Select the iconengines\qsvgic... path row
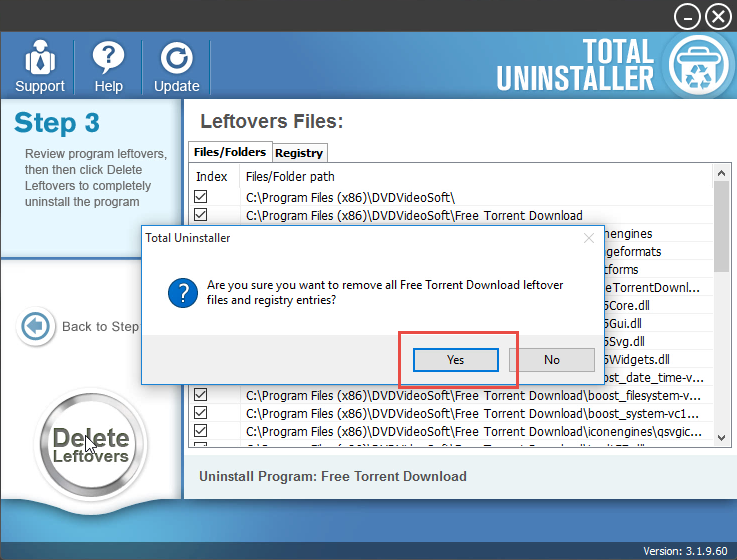This screenshot has height=560, width=737. tap(474, 432)
